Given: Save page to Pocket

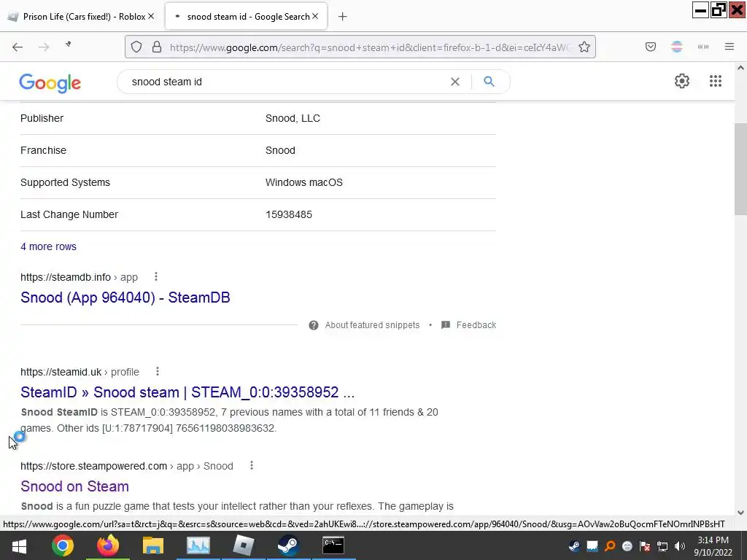Looking at the screenshot, I should [650, 47].
